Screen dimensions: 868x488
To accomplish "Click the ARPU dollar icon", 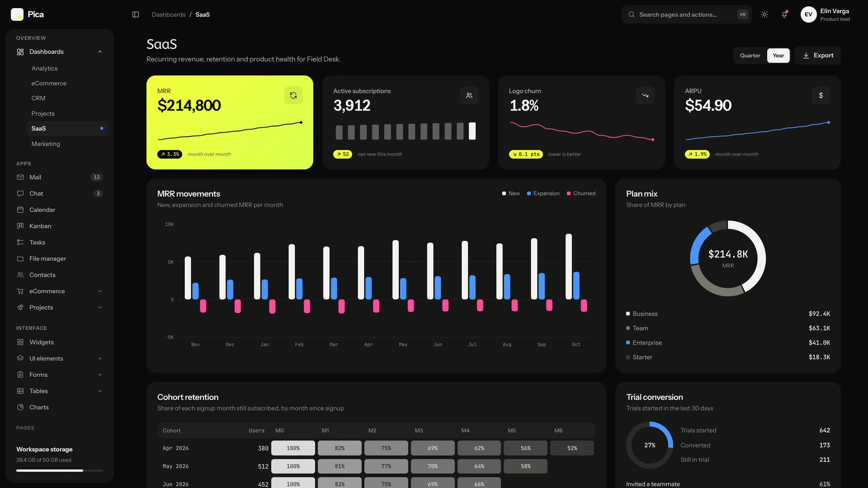I will 821,95.
